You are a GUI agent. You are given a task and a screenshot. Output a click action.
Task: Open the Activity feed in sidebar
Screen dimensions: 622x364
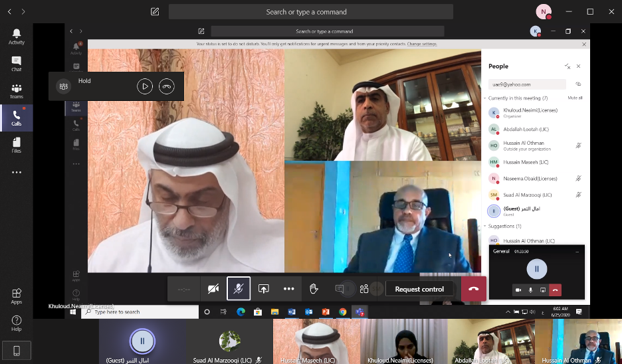click(17, 37)
